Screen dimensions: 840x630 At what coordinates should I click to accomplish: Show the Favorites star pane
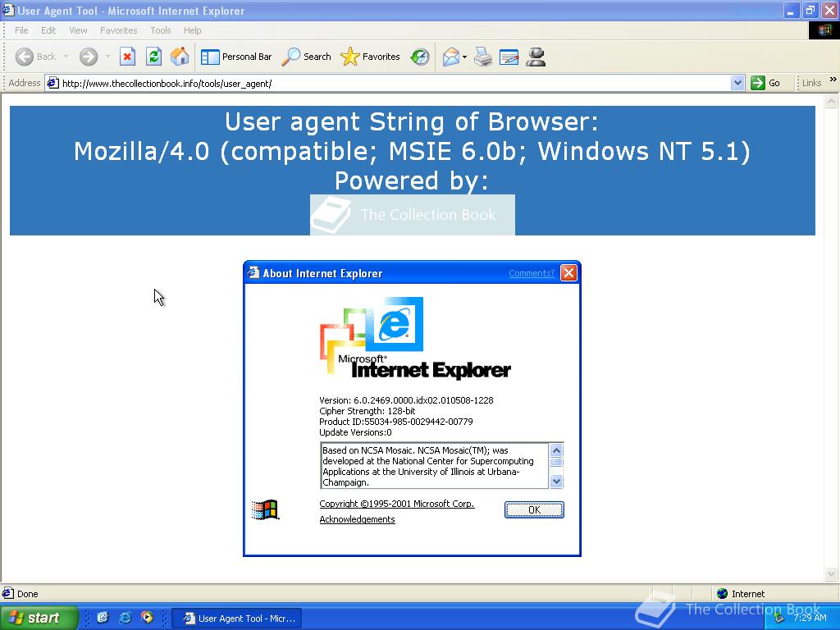(370, 57)
